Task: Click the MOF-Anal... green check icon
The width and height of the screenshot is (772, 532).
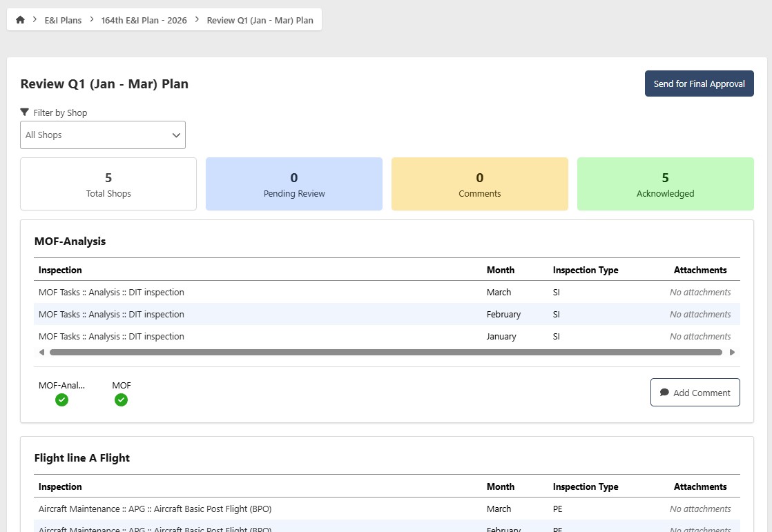Action: coord(61,400)
